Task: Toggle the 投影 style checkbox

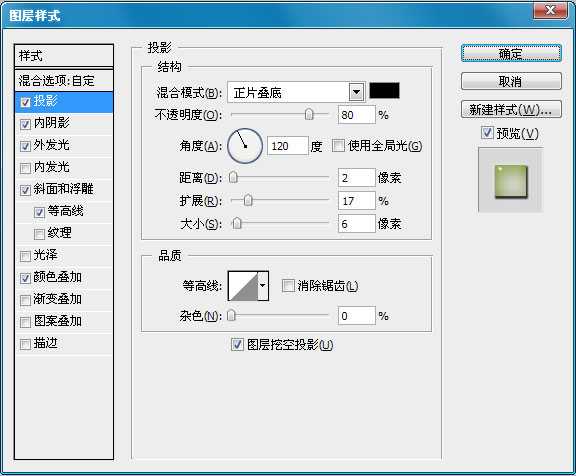Action: 25,102
